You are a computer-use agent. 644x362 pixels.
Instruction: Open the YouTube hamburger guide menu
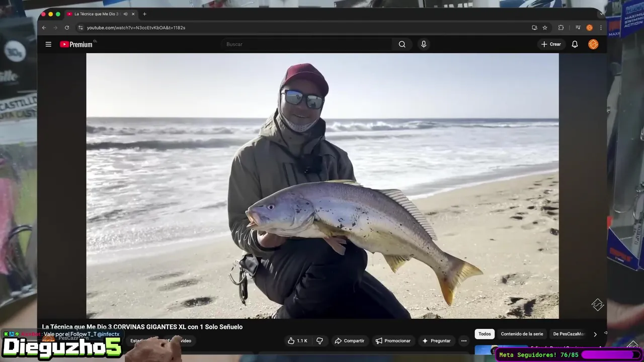click(48, 44)
